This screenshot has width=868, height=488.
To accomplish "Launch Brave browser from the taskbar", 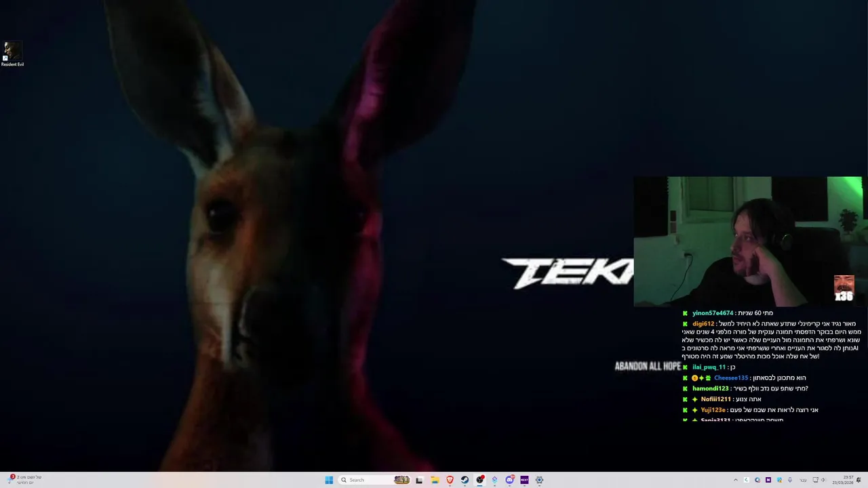I will click(x=450, y=480).
